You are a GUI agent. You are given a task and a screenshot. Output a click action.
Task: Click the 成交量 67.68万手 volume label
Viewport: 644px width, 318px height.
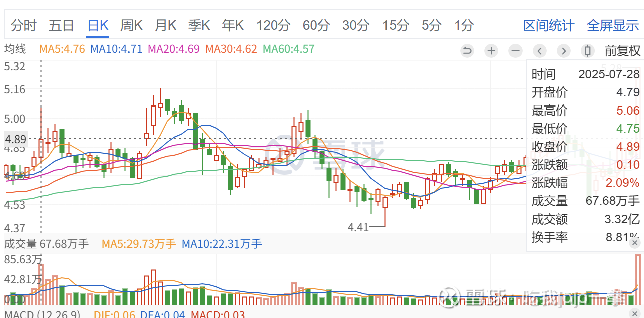(x=46, y=244)
